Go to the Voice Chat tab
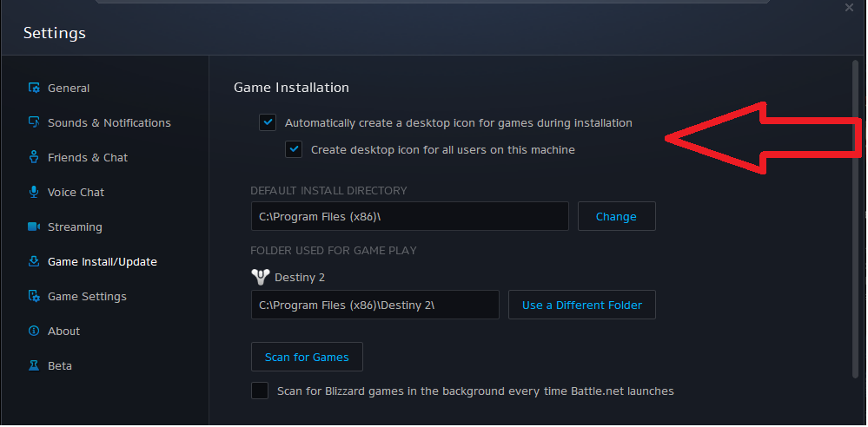The height and width of the screenshot is (427, 868). coord(76,192)
